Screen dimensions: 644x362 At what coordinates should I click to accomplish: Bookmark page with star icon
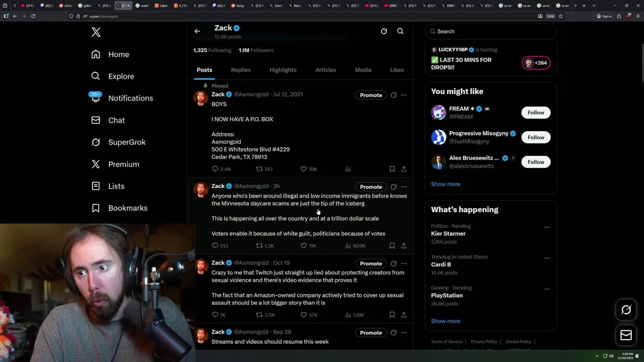(x=560, y=16)
